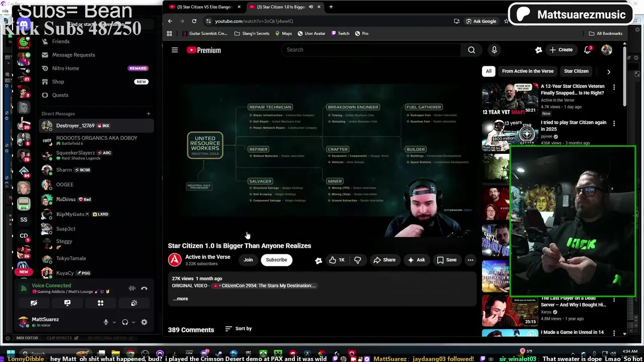Open more actions ellipsis under the video
Screen dimensions: 644x362
coord(470,260)
